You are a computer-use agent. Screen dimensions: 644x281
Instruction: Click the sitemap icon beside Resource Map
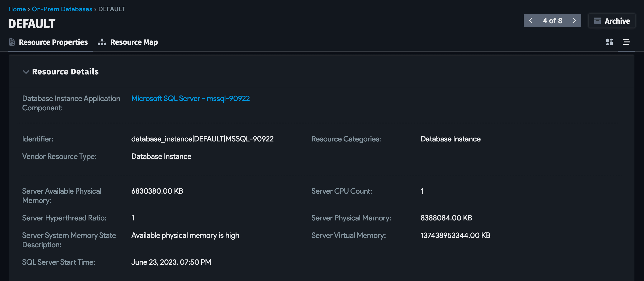coord(102,42)
